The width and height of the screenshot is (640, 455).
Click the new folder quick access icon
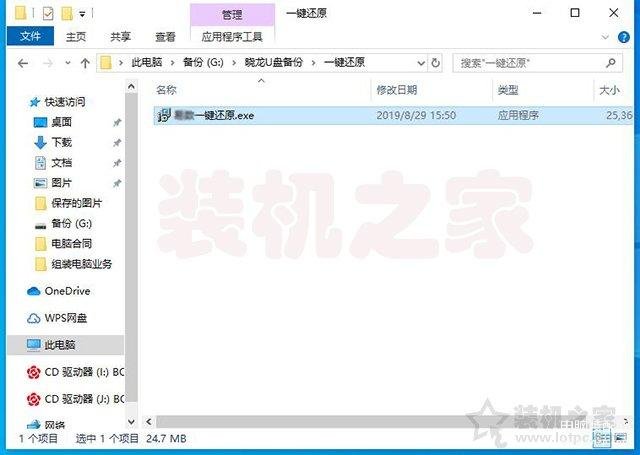pos(67,14)
